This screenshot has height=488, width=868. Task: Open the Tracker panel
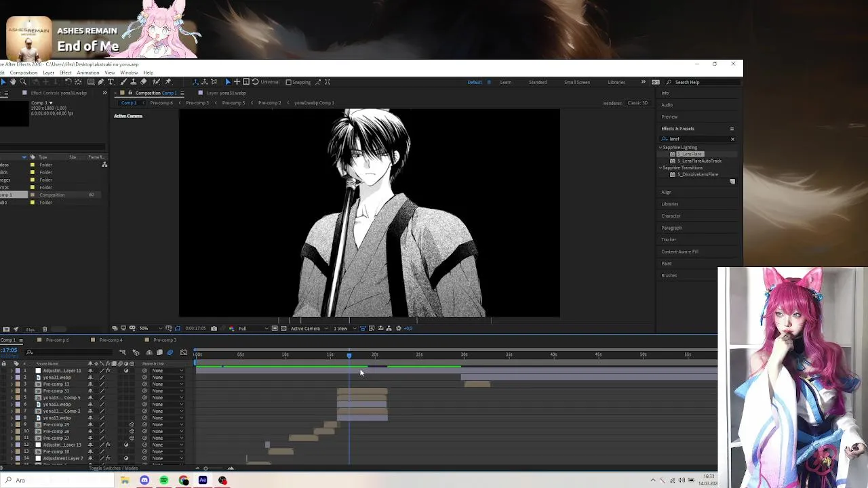[669, 239]
